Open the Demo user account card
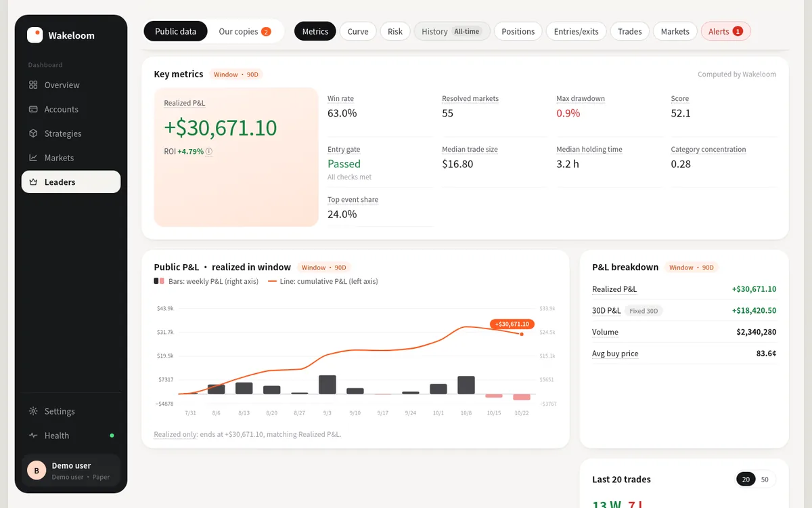The width and height of the screenshot is (812, 508). pos(71,470)
